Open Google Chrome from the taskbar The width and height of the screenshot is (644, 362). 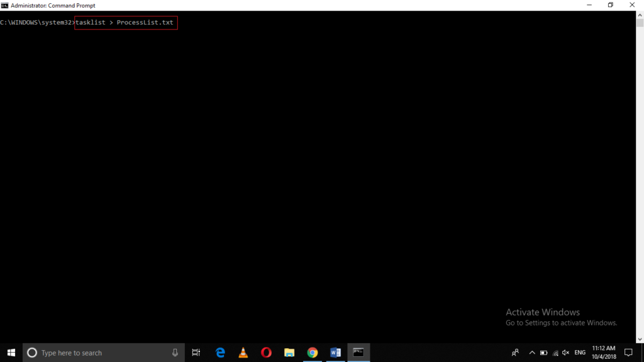tap(312, 353)
